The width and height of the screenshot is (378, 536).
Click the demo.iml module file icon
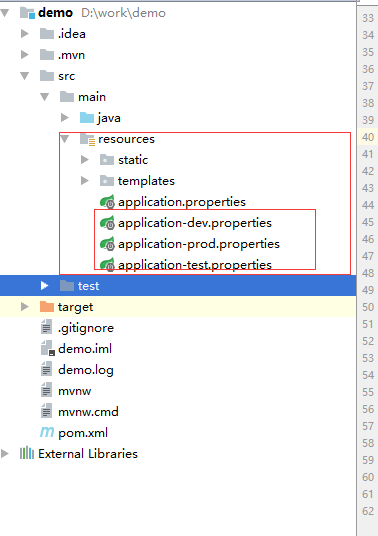(x=48, y=348)
